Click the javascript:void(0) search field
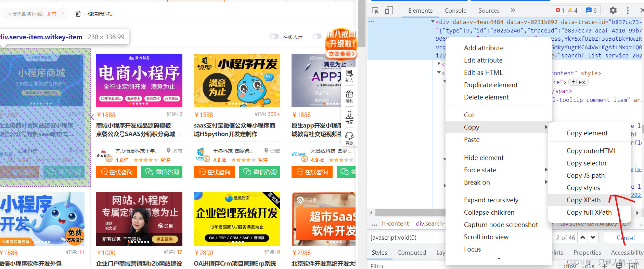Screen dimensions: 644x269 click(408, 238)
